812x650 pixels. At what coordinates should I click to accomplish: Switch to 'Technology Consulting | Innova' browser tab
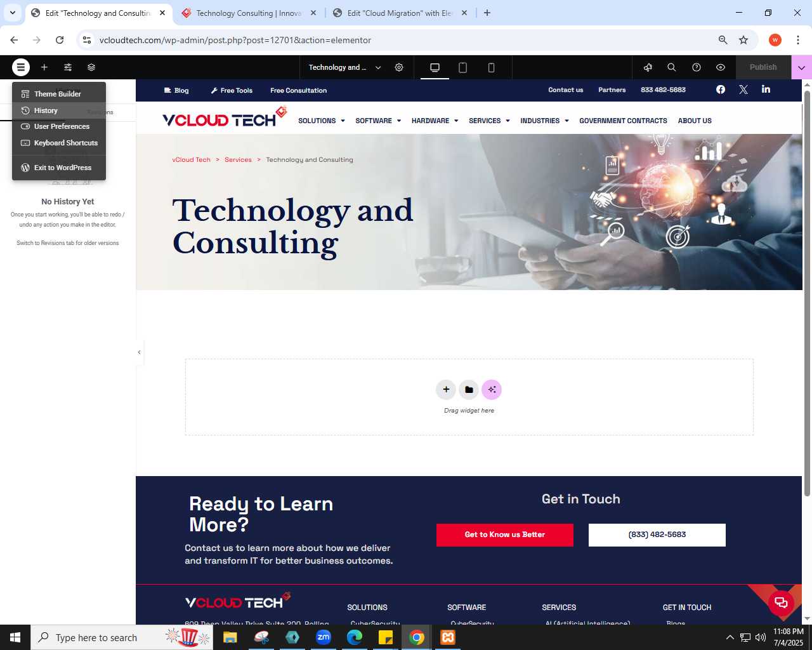click(x=249, y=13)
